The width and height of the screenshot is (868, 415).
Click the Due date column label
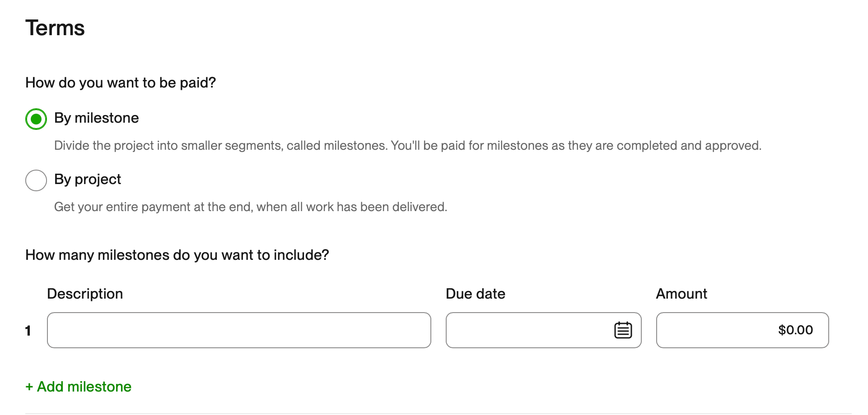(x=475, y=294)
